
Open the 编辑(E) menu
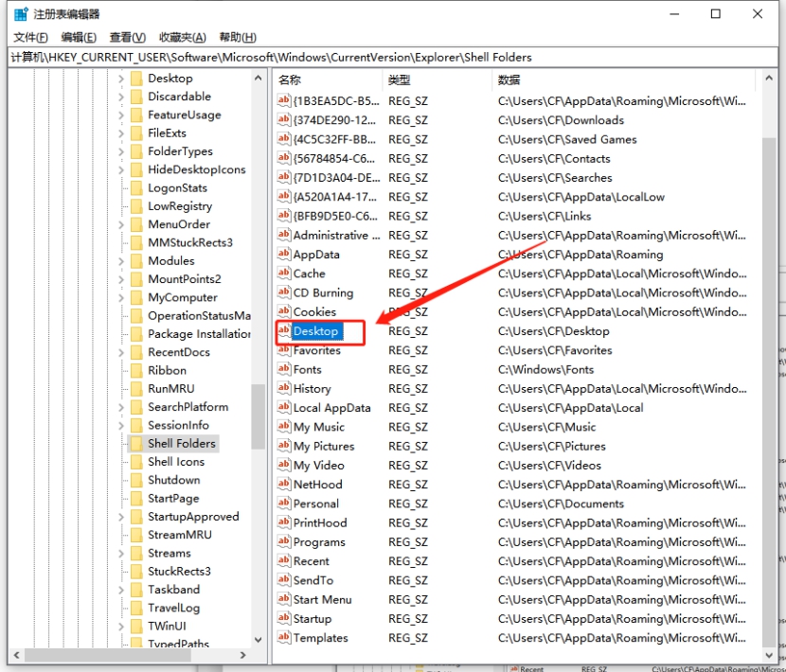pos(79,37)
